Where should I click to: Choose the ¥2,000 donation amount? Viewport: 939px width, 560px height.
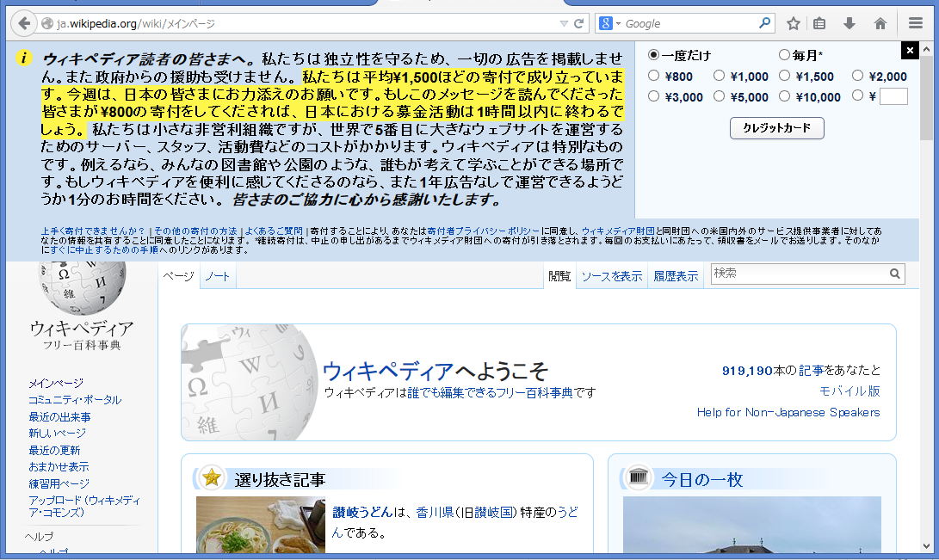857,76
